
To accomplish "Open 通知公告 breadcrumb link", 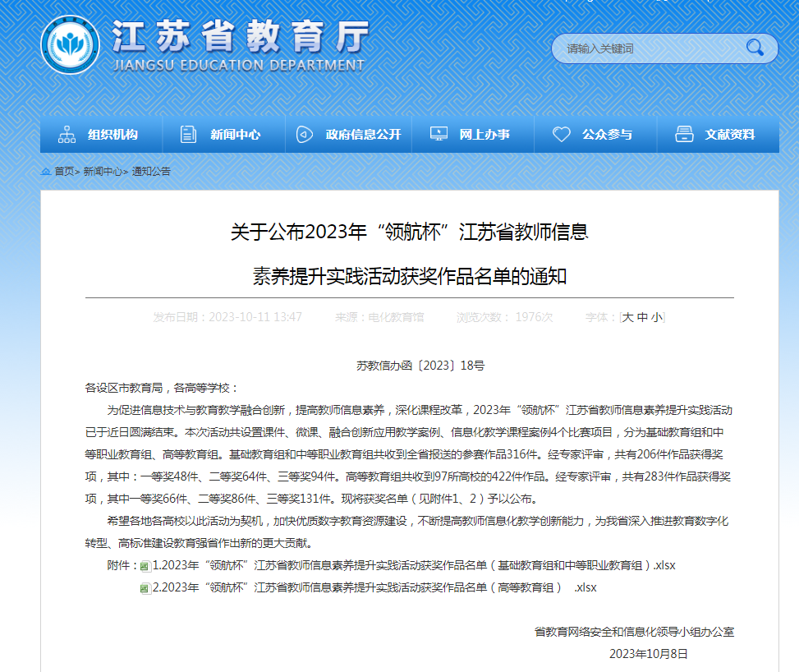I will click(151, 172).
